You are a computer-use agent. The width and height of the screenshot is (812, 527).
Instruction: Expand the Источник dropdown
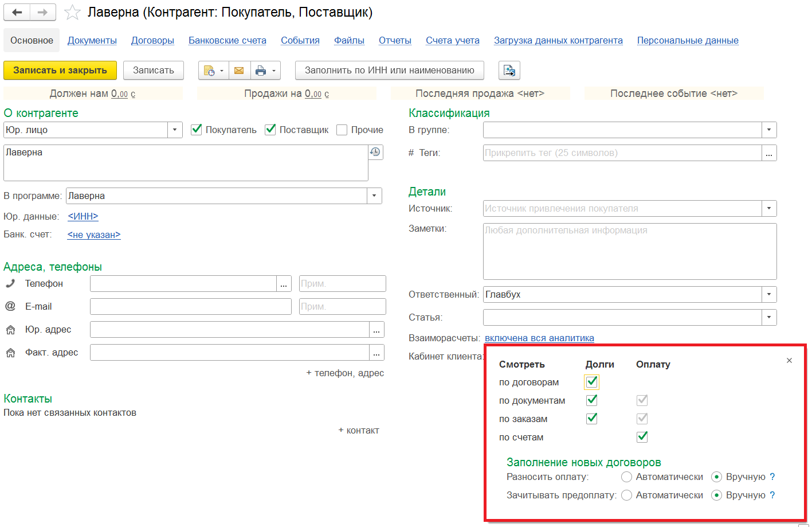pos(769,209)
